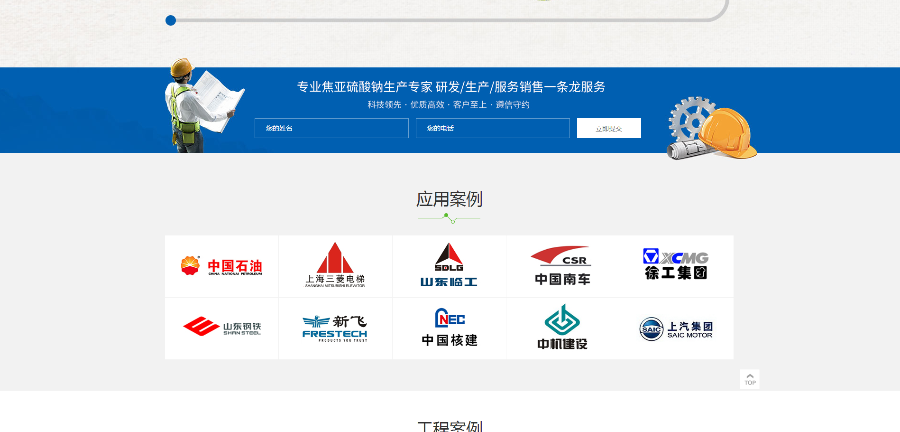Click the 应用案例 section heading

point(449,200)
